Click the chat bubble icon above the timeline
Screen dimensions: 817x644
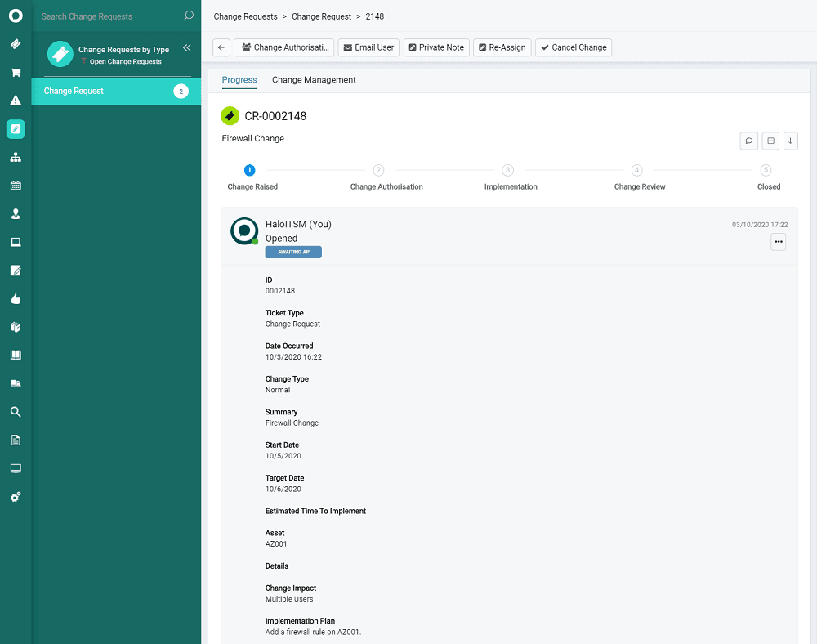pos(749,141)
